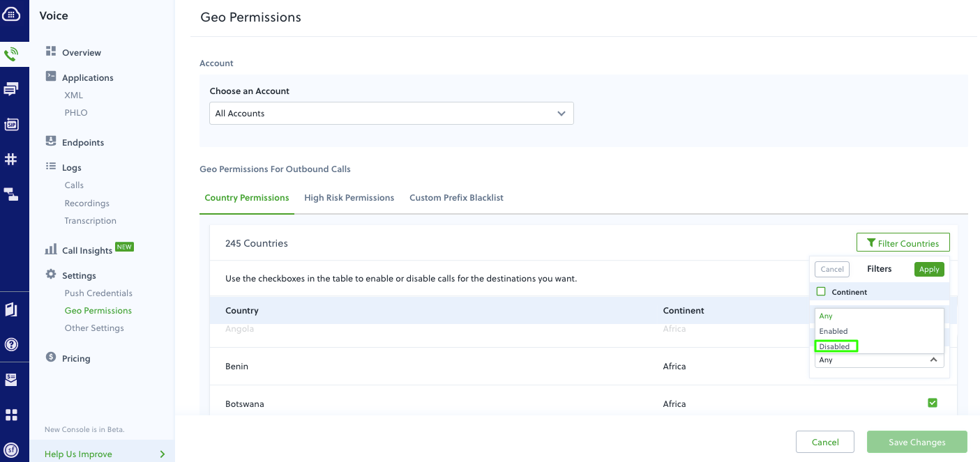Click the Continent column header
This screenshot has height=462, width=980.
pos(684,310)
